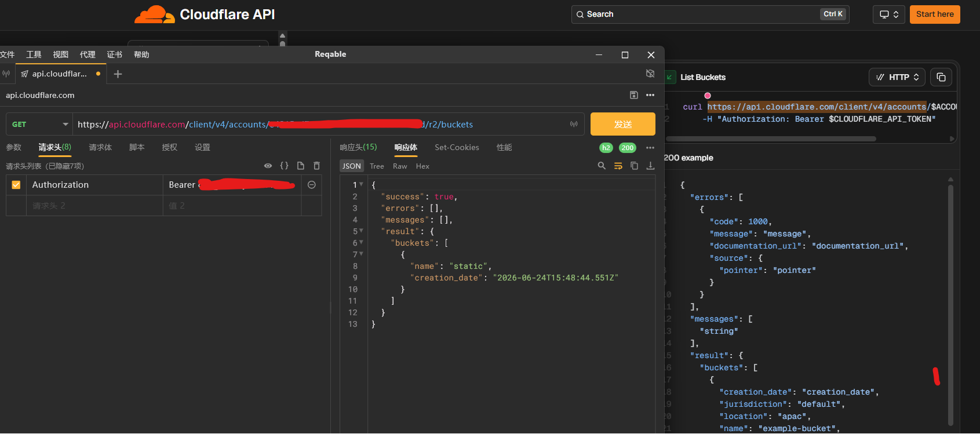
Task: Remove the Authorization header with the minus circle
Action: pyautogui.click(x=312, y=185)
